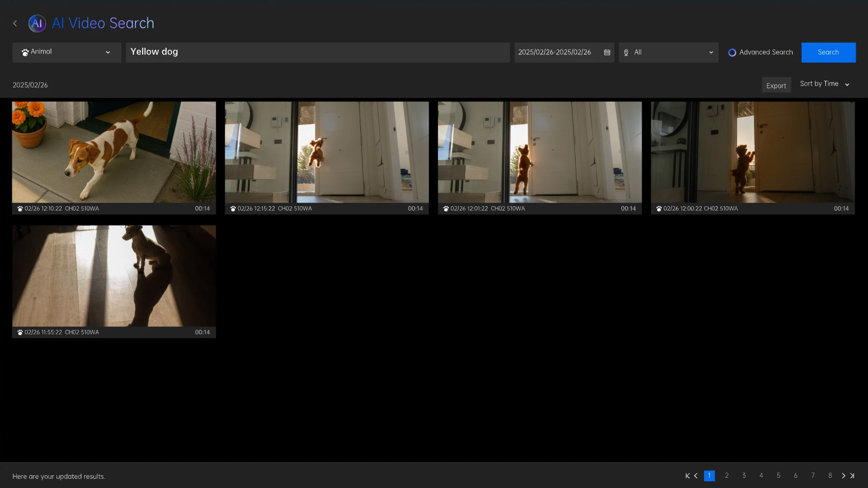Click the Yellow dog search field
Image resolution: width=868 pixels, height=488 pixels.
pos(317,52)
